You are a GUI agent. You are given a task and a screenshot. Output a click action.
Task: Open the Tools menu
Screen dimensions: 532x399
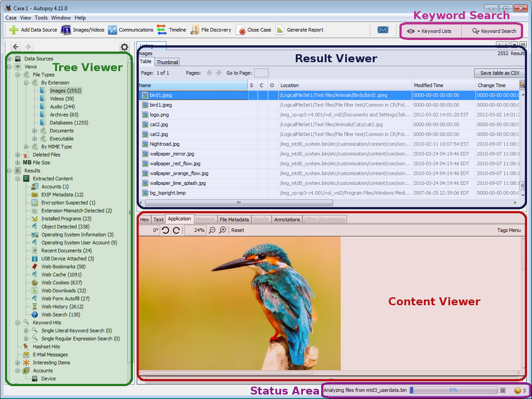(41, 18)
